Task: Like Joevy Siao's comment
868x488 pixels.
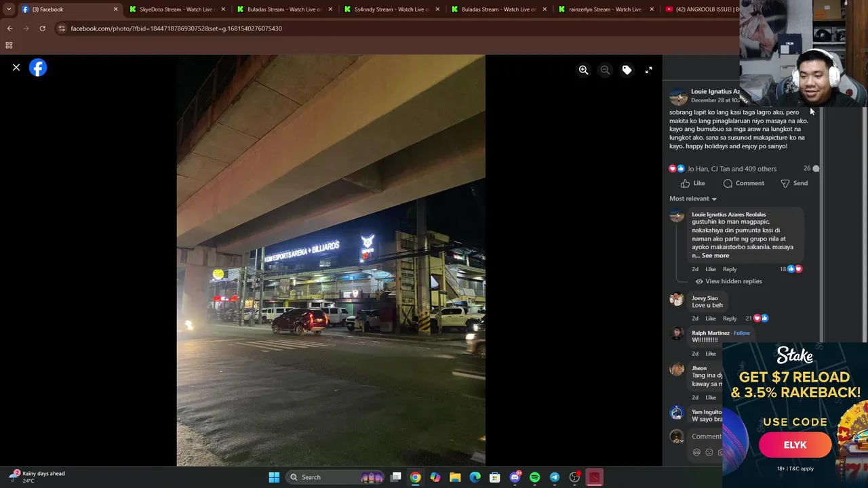Action: pos(711,319)
